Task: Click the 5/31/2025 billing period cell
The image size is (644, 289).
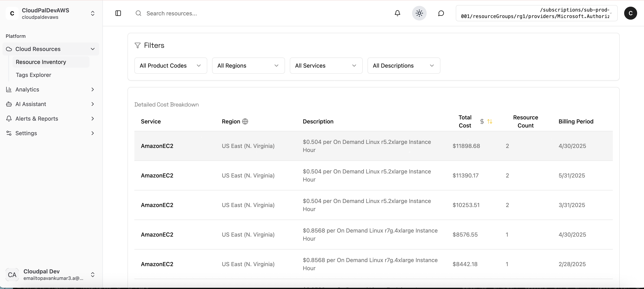Action: pos(572,175)
